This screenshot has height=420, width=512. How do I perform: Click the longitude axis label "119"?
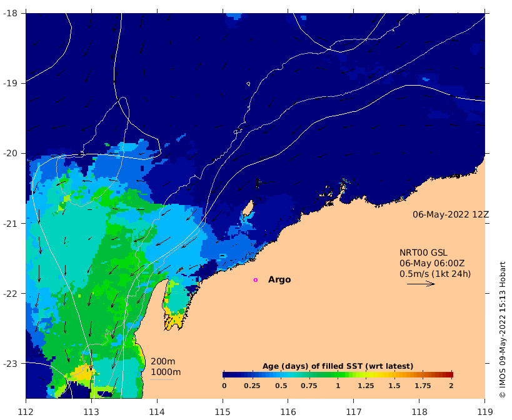pyautogui.click(x=485, y=412)
